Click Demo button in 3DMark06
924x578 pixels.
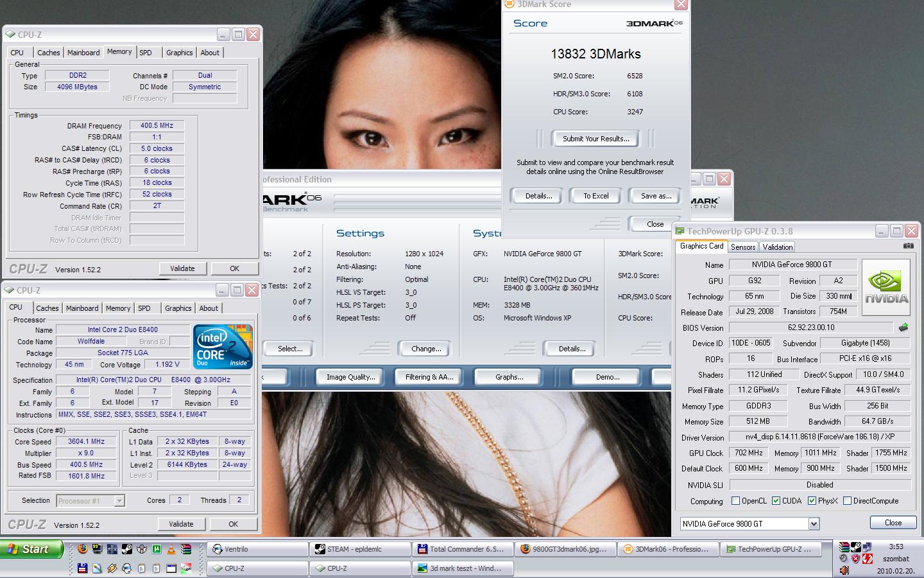(607, 377)
